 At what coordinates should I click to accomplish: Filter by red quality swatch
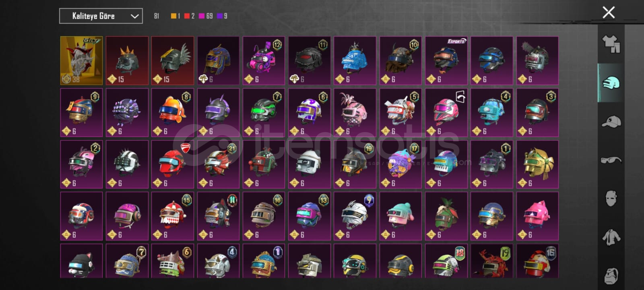click(x=187, y=16)
